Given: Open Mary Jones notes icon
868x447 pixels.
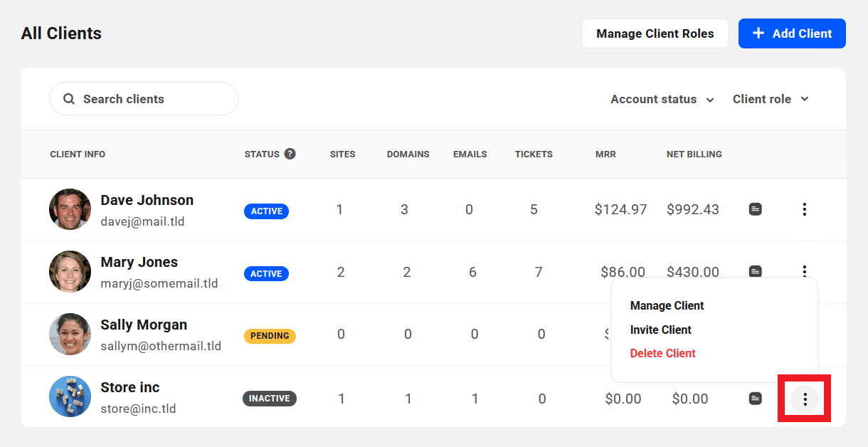Looking at the screenshot, I should click(756, 271).
